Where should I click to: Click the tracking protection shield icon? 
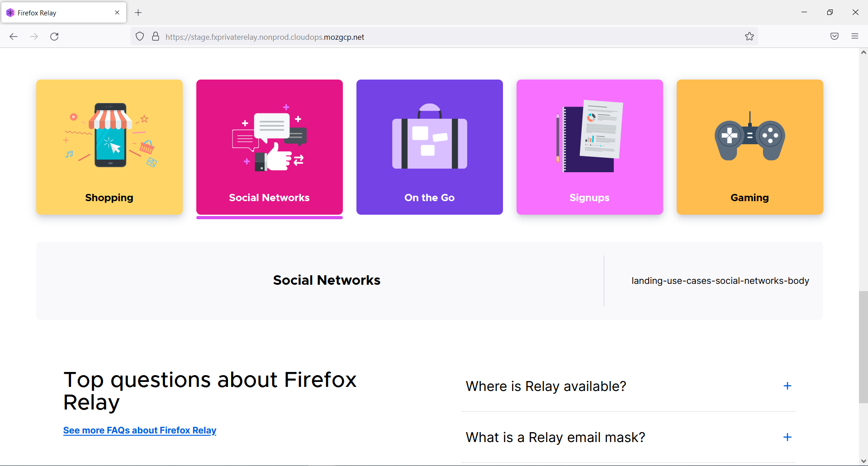click(x=139, y=36)
